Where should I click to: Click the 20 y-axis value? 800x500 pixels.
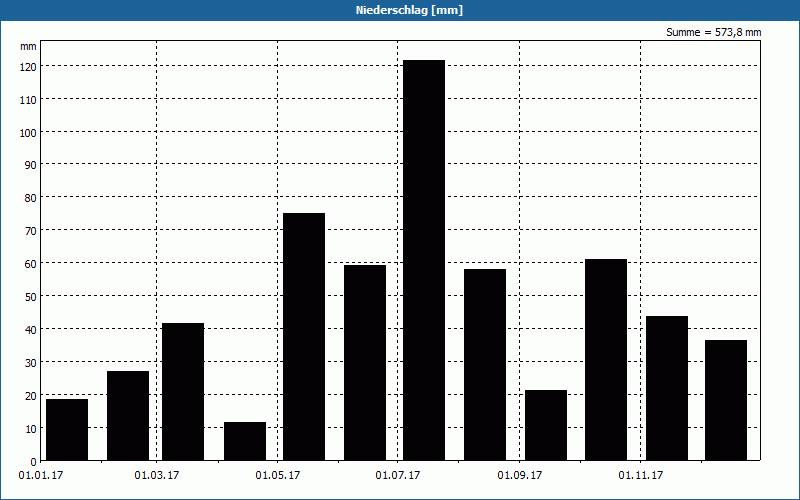[31, 396]
